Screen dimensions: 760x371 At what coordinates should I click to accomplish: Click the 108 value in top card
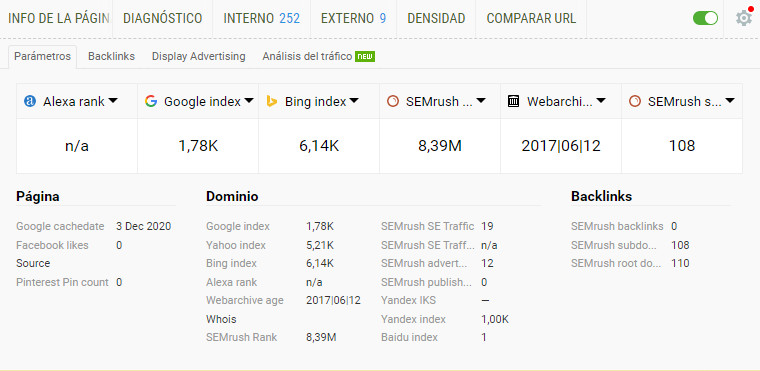(682, 146)
